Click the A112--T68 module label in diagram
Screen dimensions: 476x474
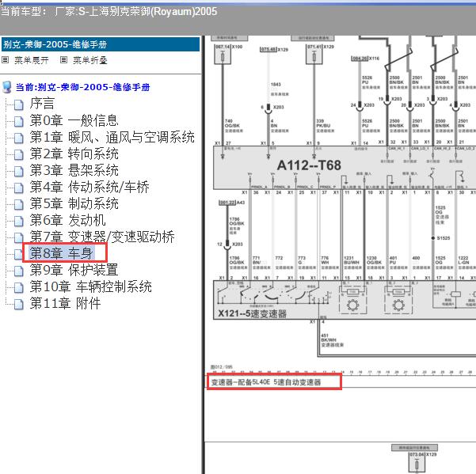[309, 165]
